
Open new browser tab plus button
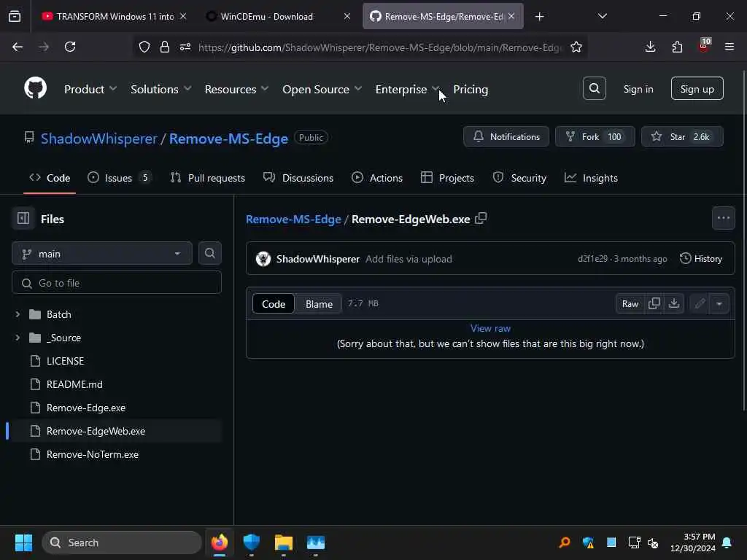(x=539, y=17)
